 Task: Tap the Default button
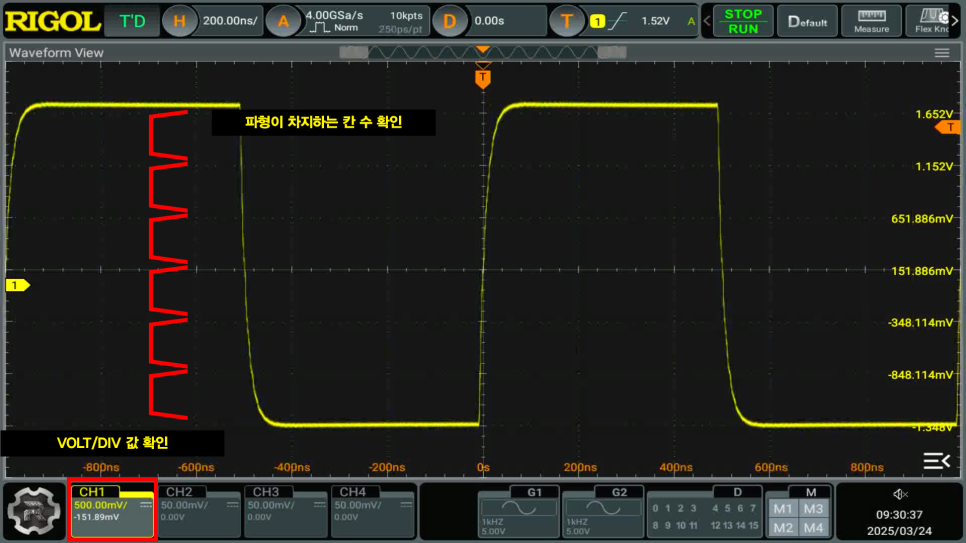point(807,22)
